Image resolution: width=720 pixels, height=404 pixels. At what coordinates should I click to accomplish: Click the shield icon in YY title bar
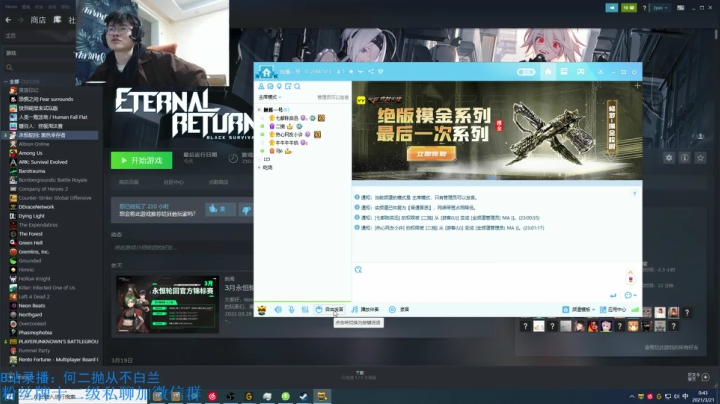381,72
